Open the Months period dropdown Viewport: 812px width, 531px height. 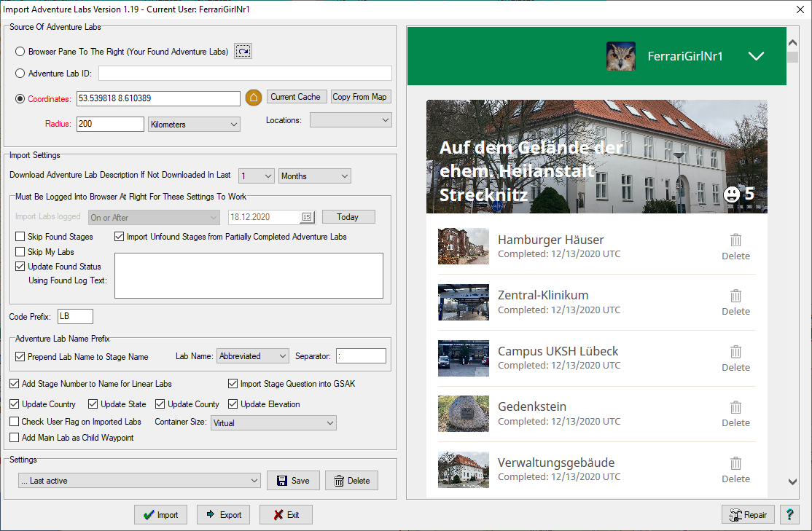(x=315, y=176)
